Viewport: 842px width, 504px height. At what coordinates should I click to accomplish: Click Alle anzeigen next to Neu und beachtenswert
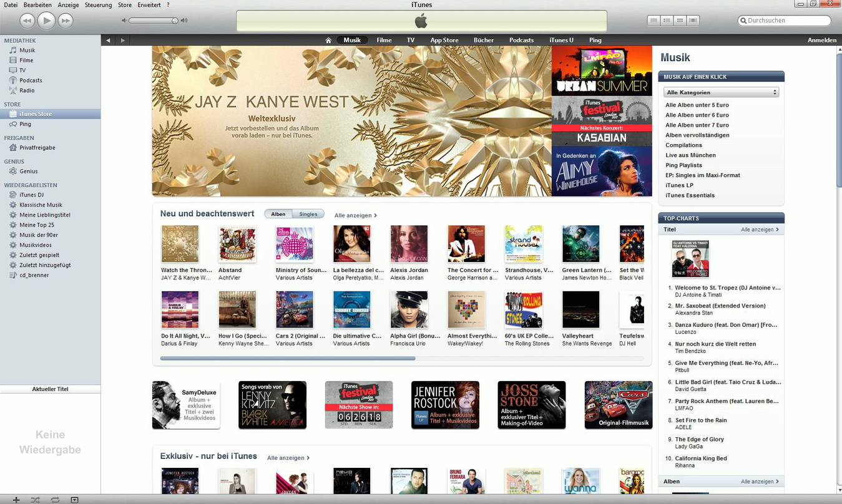pyautogui.click(x=355, y=215)
